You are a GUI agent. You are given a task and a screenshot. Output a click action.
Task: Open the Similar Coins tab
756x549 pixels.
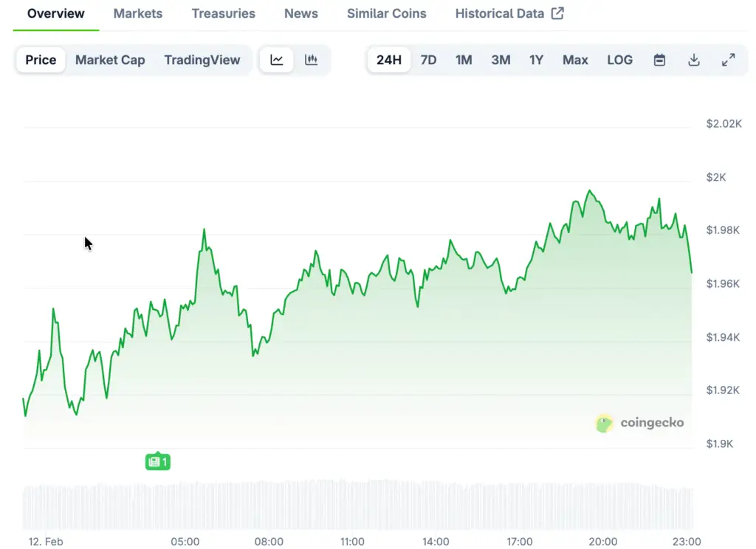tap(386, 13)
